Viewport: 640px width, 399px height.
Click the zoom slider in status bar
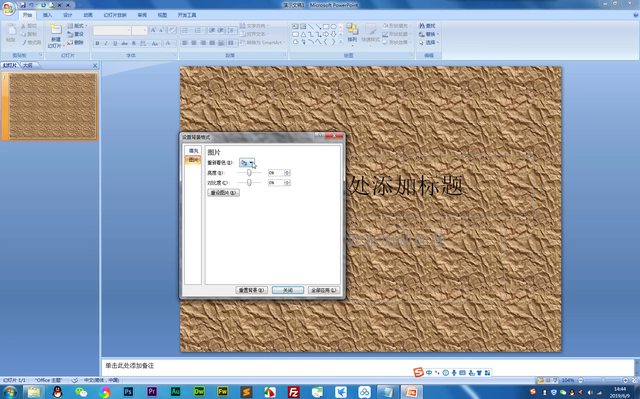click(x=603, y=380)
